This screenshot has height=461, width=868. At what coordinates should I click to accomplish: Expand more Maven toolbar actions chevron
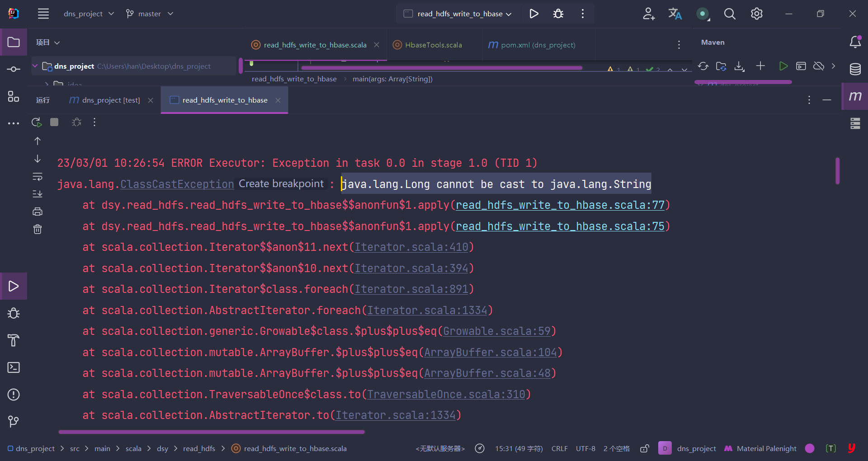point(833,66)
